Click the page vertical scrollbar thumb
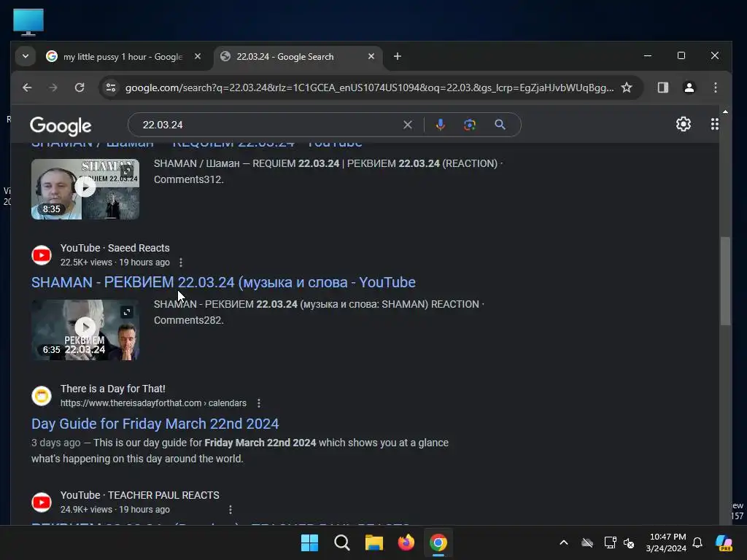Screen dimensions: 747x560 tap(725, 281)
